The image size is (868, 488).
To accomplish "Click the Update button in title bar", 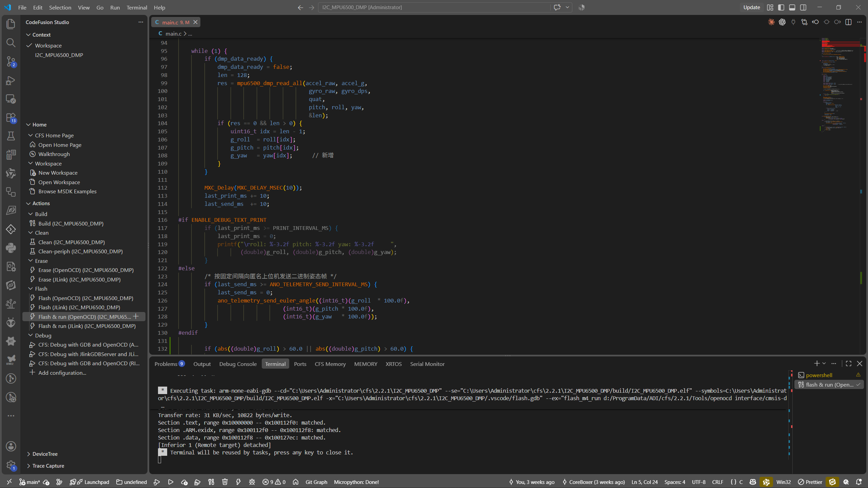I will click(751, 7).
